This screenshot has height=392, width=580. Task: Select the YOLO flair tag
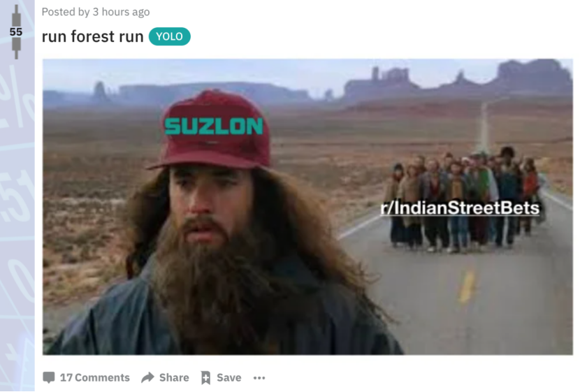pos(169,36)
